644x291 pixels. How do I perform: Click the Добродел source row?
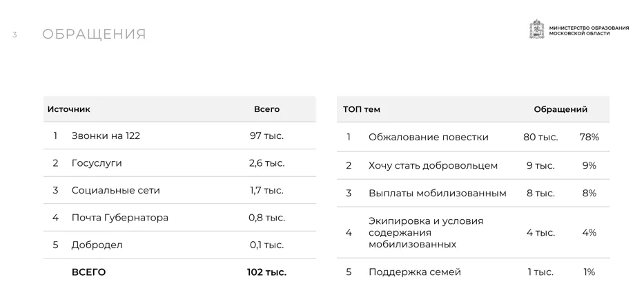(179, 245)
